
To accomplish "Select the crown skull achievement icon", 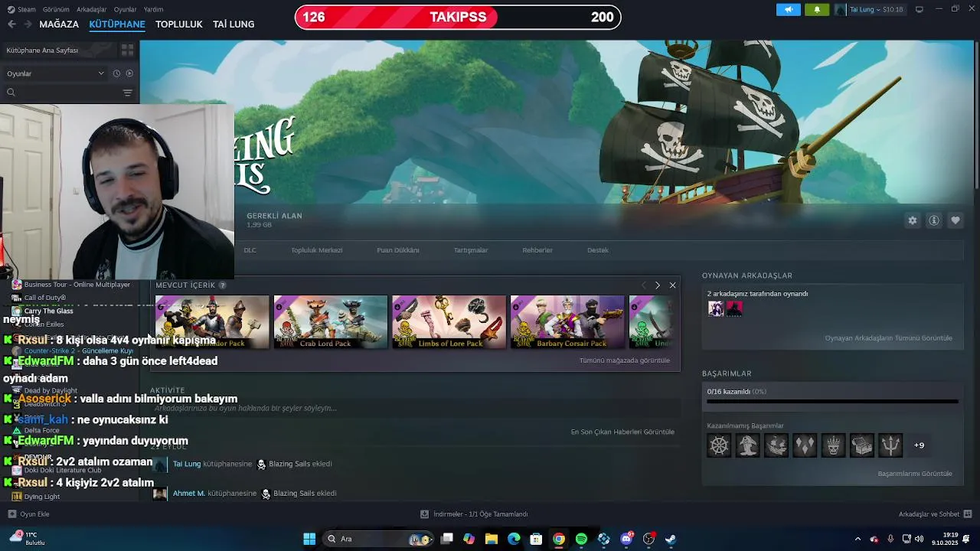I will pyautogui.click(x=833, y=445).
